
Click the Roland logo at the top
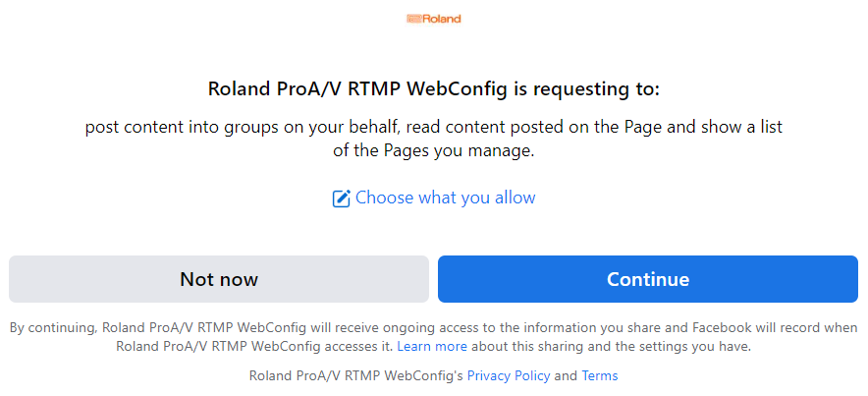point(433,19)
